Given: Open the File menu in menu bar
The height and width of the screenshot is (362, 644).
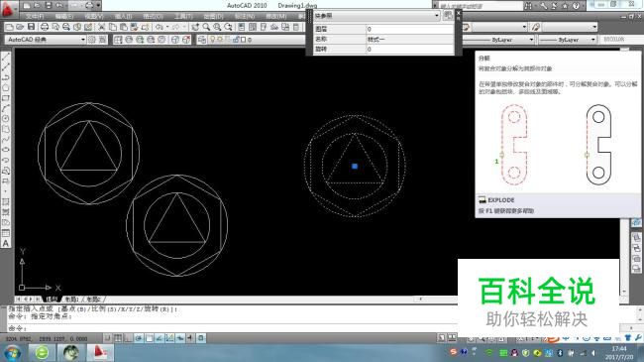Looking at the screenshot, I should 35,16.
